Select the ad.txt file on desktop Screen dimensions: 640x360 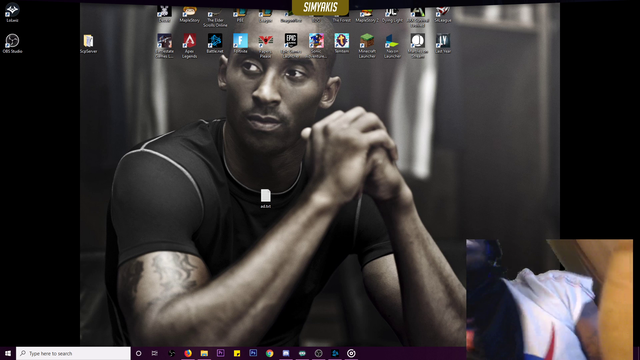266,199
